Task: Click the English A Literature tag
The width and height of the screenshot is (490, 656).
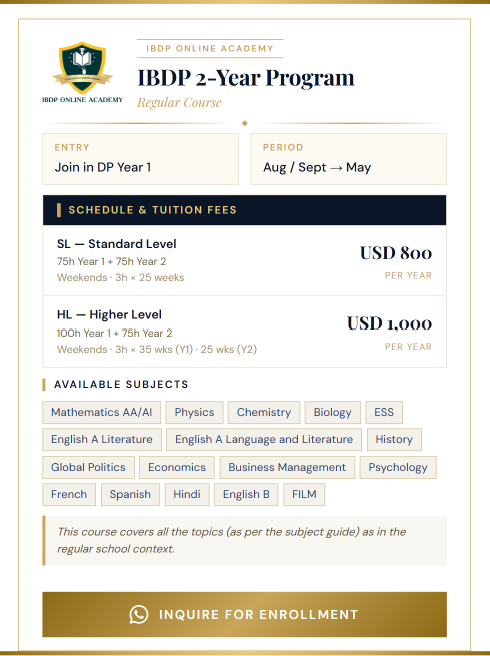Action: point(102,439)
